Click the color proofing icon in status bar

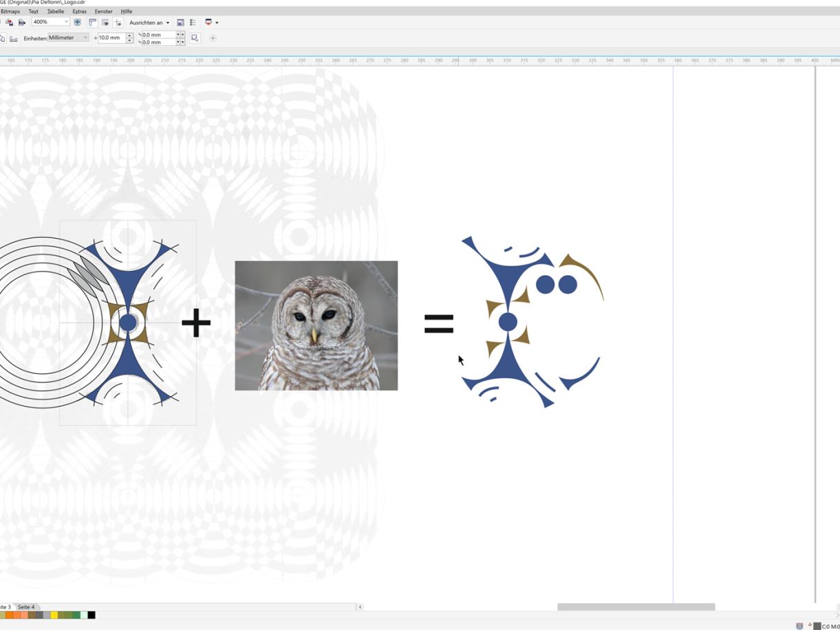point(799,626)
